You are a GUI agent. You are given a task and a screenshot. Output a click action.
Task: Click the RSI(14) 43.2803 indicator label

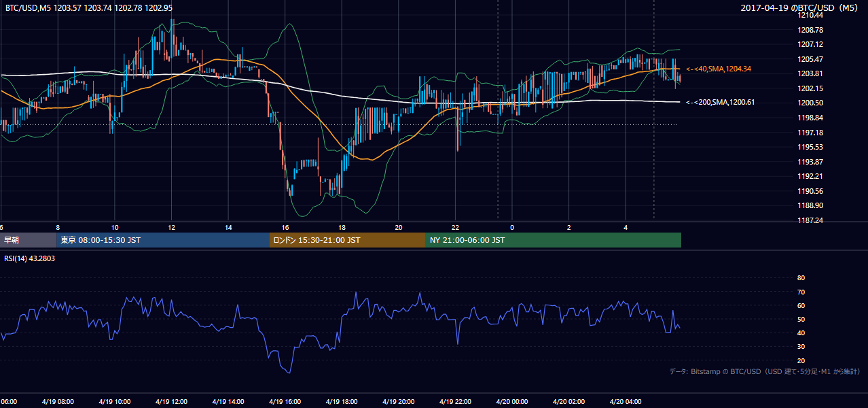30,258
